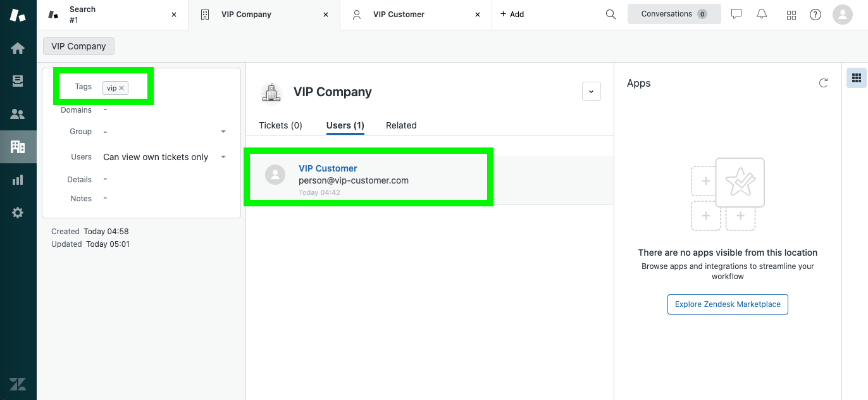Viewport: 868px width, 400px height.
Task: Open the Reporting bar chart icon
Action: (18, 180)
